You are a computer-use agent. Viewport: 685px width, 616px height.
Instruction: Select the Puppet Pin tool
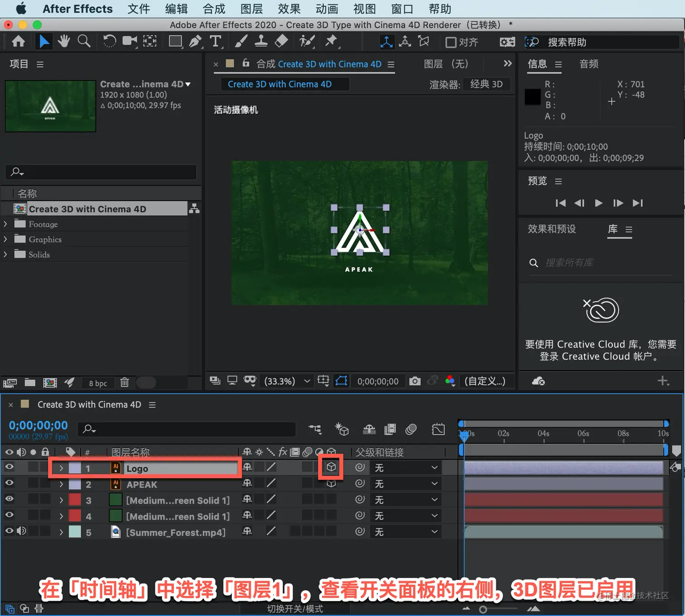point(332,42)
